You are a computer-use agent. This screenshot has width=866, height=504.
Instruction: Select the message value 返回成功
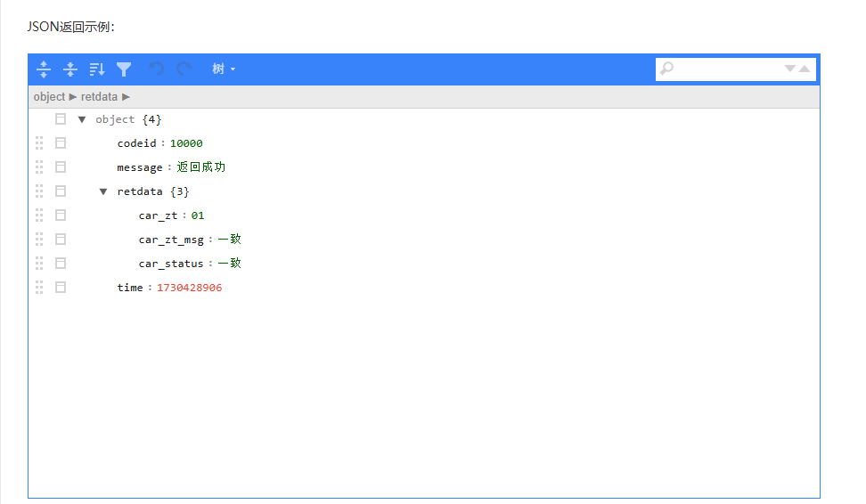[201, 167]
